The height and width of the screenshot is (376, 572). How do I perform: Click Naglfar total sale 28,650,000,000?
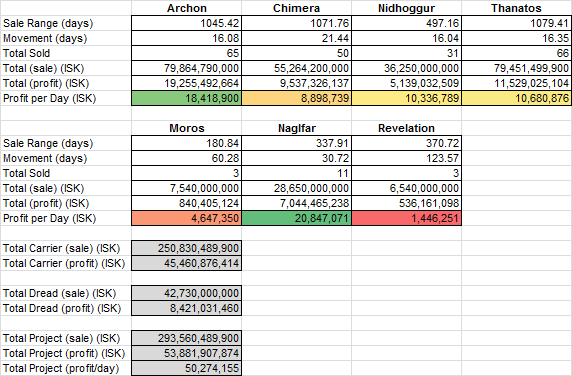coord(296,188)
